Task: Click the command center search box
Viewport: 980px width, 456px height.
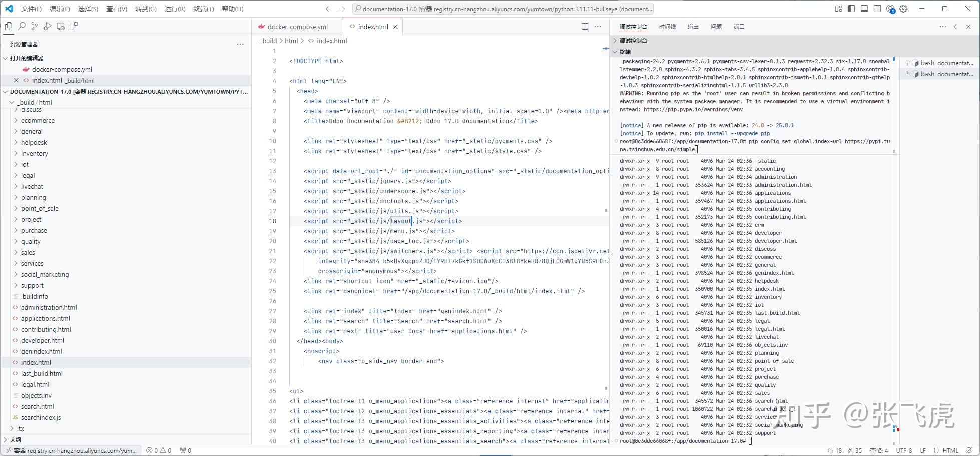Action: click(x=503, y=9)
